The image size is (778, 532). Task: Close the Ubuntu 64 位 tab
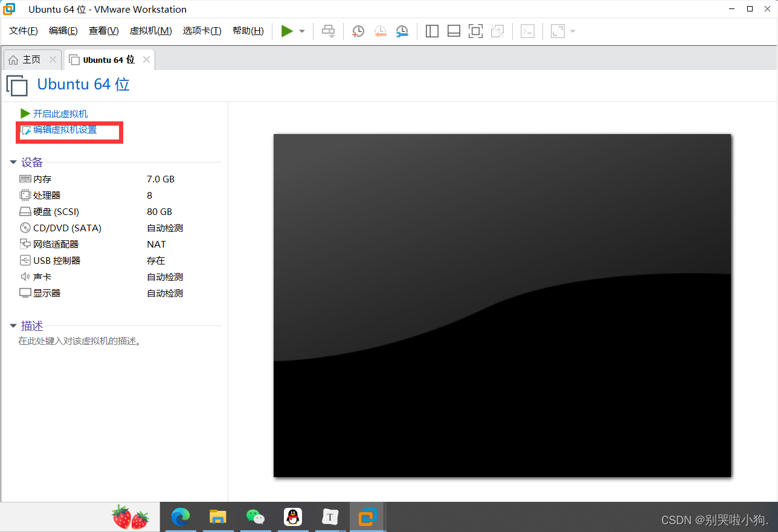pos(146,59)
